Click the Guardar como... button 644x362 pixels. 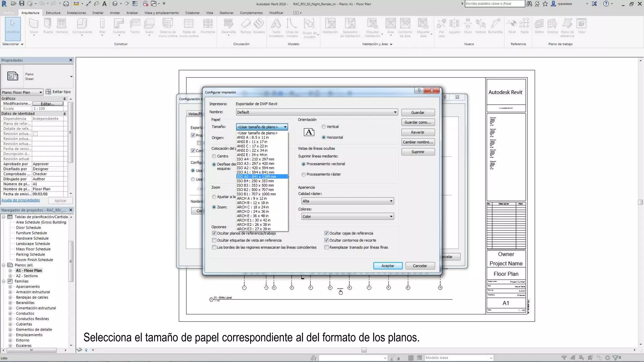coord(418,122)
